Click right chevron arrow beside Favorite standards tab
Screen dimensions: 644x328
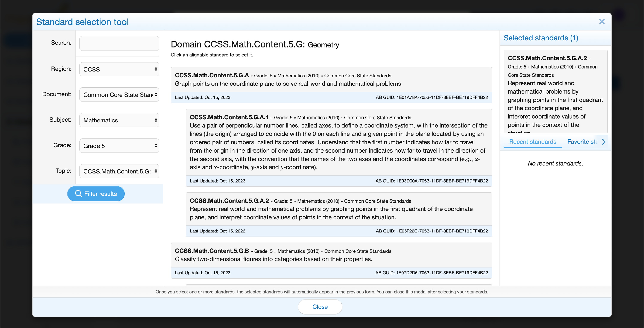[603, 142]
